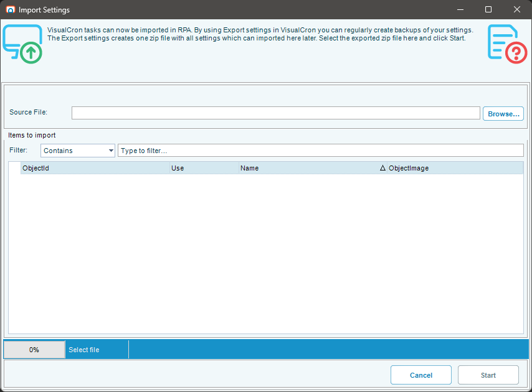Click the Type to filter text box

coord(321,151)
